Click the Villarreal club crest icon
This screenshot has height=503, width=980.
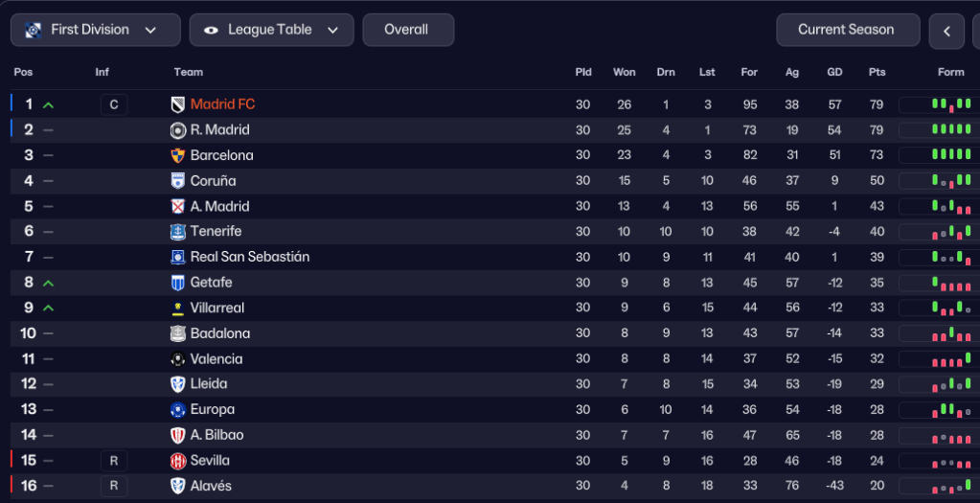[177, 309]
